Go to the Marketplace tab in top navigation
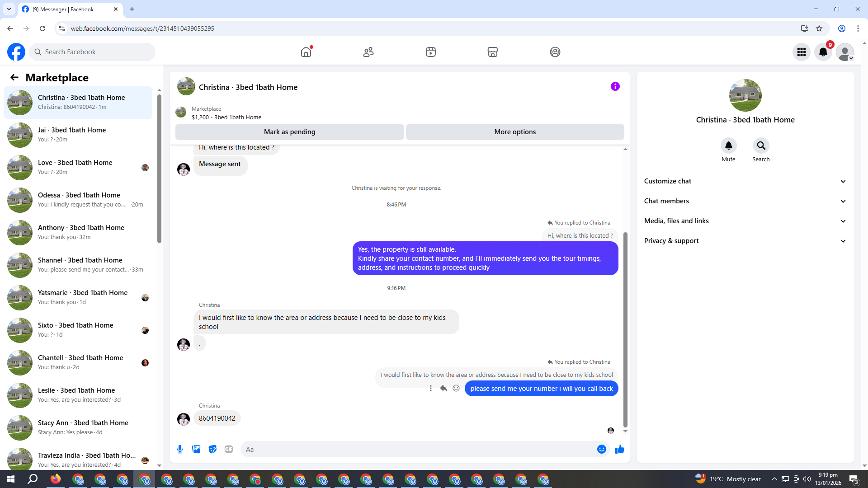This screenshot has height=488, width=868. (x=492, y=52)
